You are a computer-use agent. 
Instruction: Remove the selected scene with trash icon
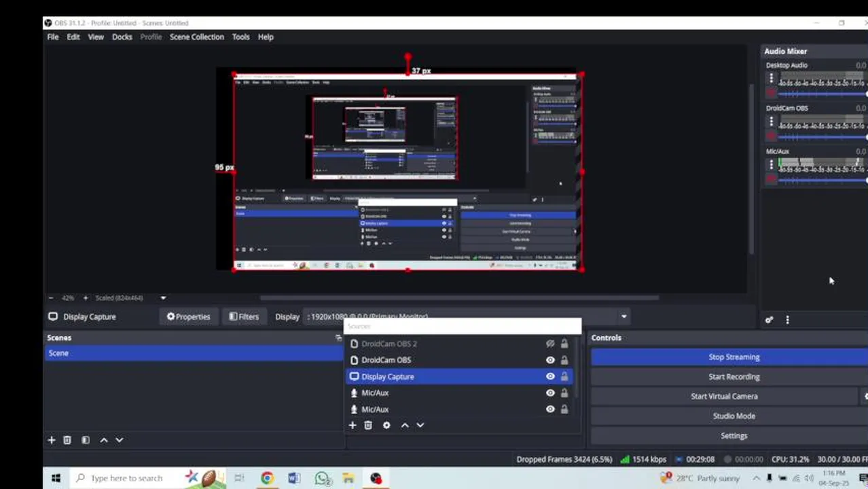tap(67, 440)
